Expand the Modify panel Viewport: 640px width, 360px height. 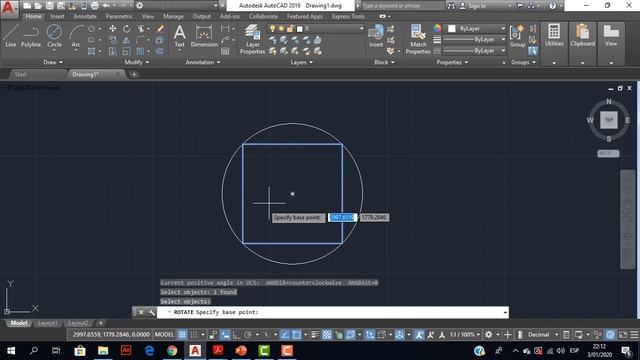pyautogui.click(x=137, y=62)
